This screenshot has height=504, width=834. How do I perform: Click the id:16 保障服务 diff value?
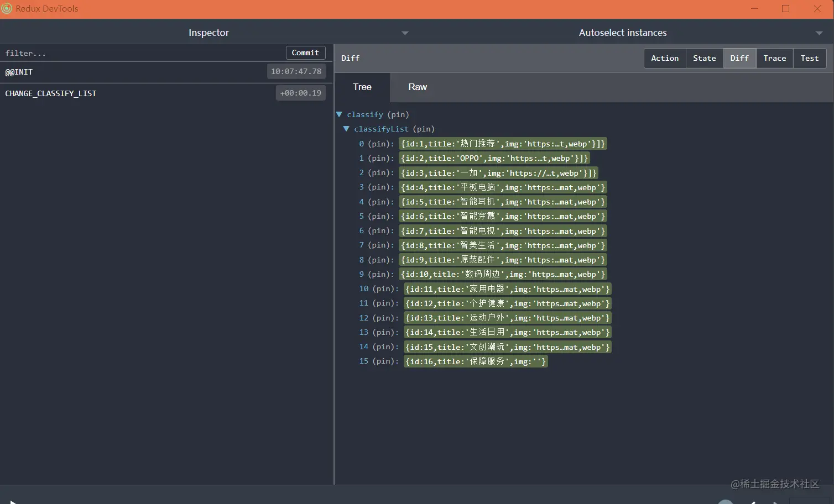476,361
